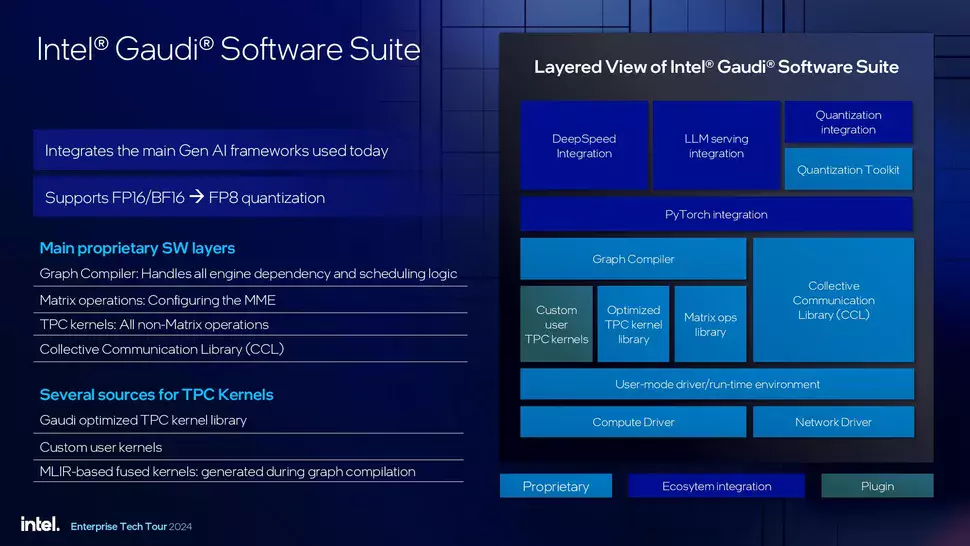The image size is (970, 546).
Task: Click the 'Enterprise Tech Tour 2024' footer text
Action: coord(131,526)
